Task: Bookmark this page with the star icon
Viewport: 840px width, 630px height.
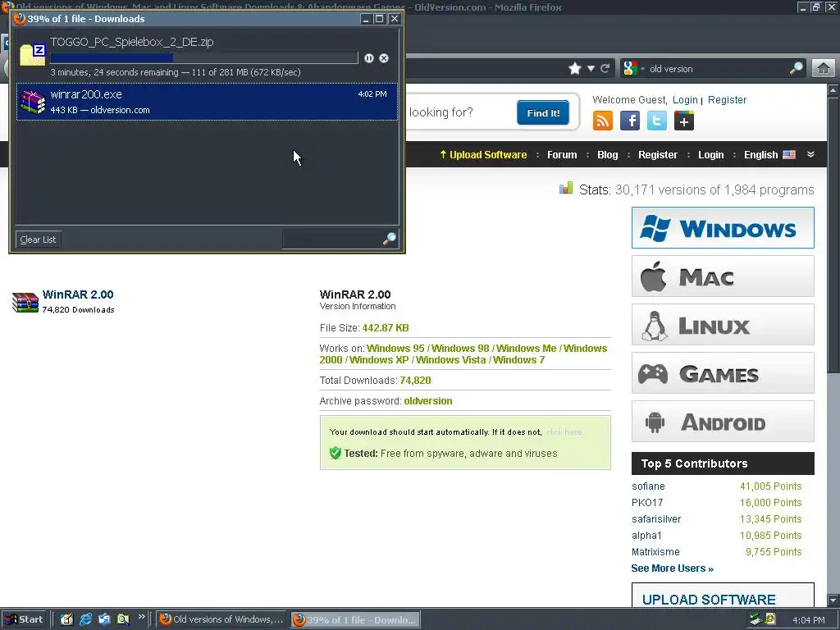Action: click(575, 69)
